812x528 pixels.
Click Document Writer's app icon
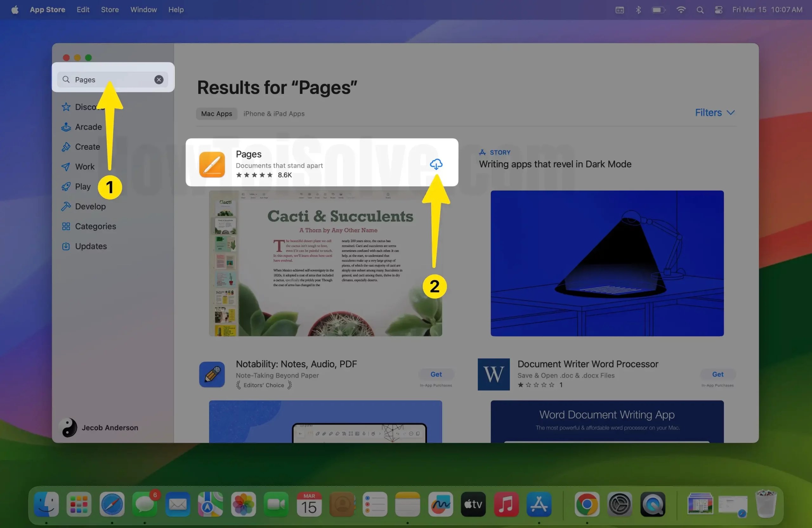(493, 374)
